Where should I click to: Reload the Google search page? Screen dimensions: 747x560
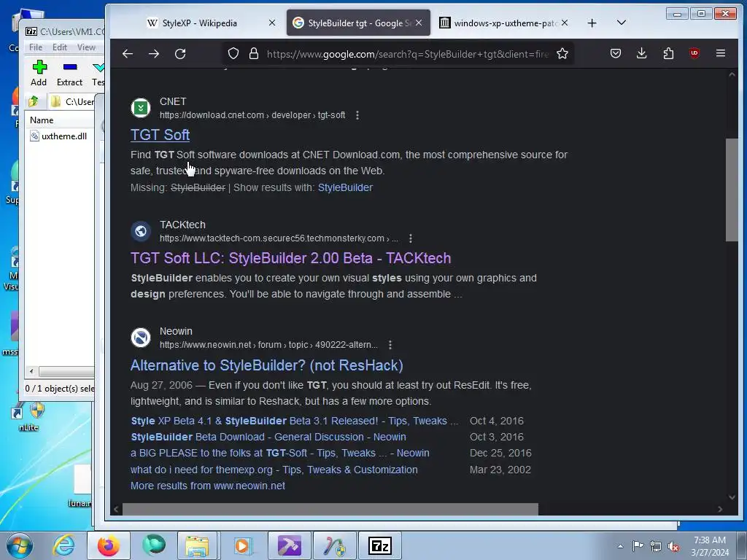coord(180,54)
